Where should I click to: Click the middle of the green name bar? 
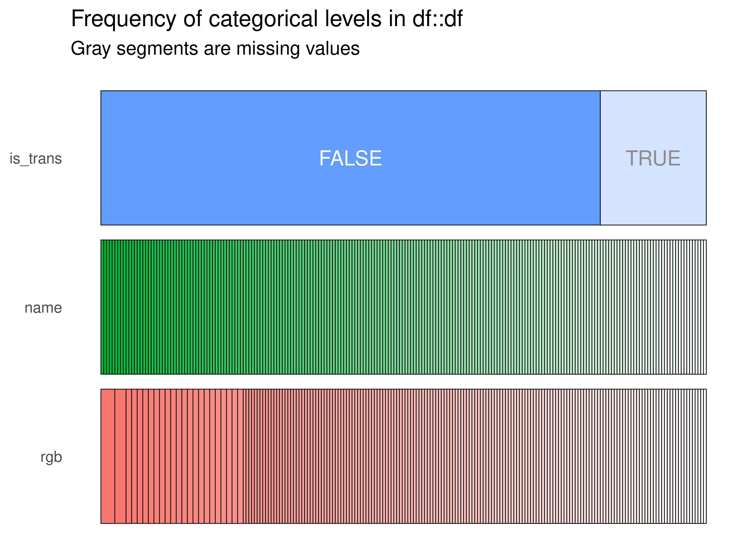403,307
